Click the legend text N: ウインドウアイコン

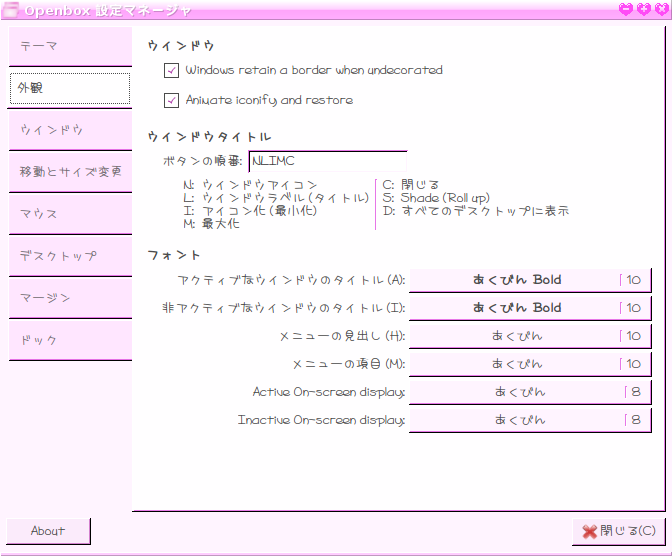pyautogui.click(x=250, y=185)
